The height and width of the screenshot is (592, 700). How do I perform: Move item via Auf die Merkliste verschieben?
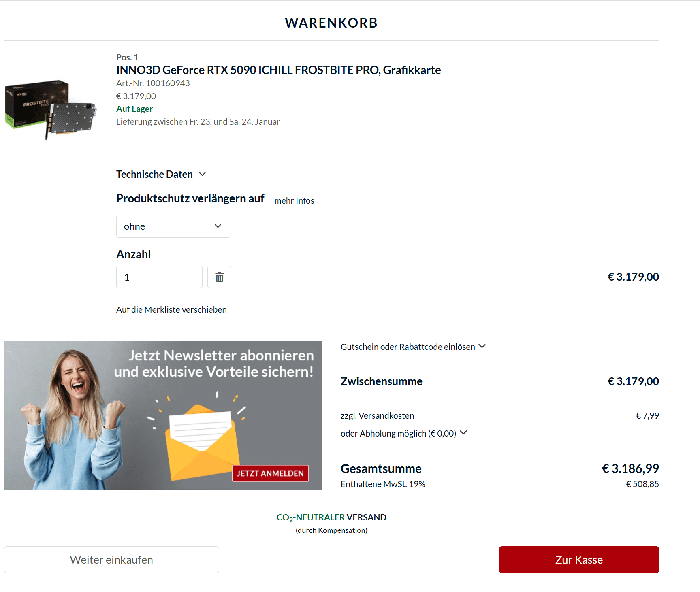tap(171, 309)
